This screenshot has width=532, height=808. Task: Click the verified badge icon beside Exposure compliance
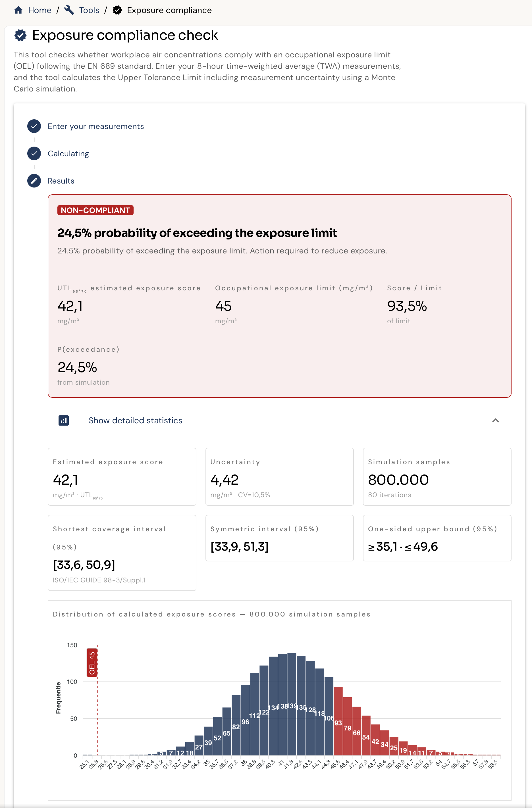coord(117,10)
